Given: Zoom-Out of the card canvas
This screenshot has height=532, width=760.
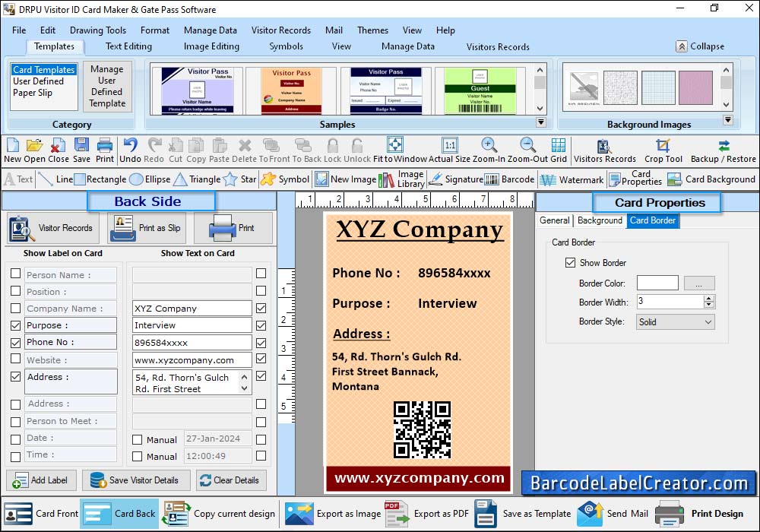Looking at the screenshot, I should coord(527,150).
